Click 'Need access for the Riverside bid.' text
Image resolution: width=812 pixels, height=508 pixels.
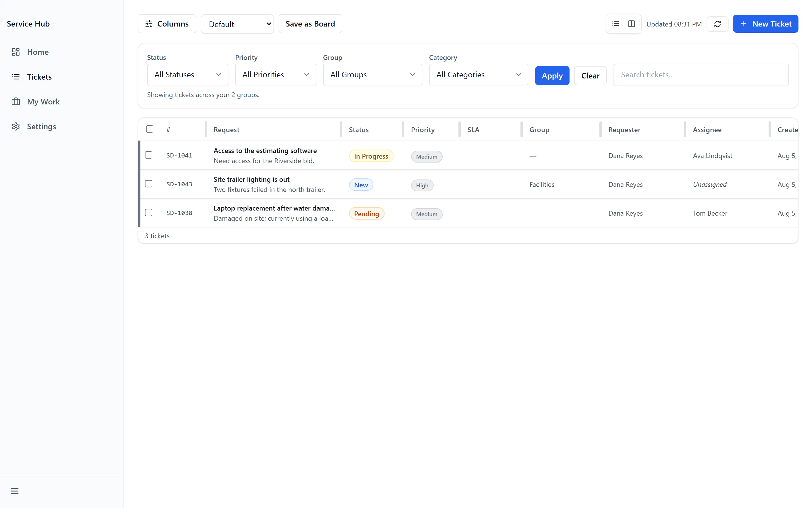coord(264,161)
